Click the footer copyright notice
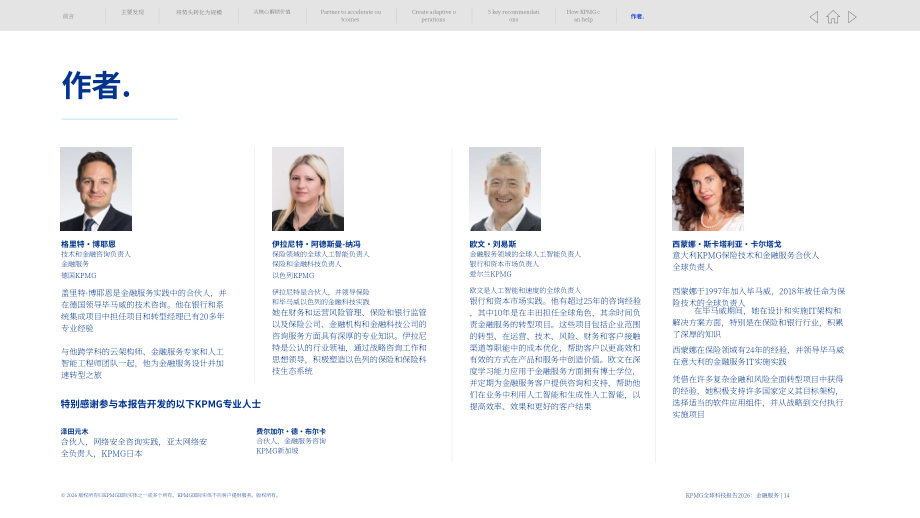The image size is (920, 518). click(x=170, y=495)
